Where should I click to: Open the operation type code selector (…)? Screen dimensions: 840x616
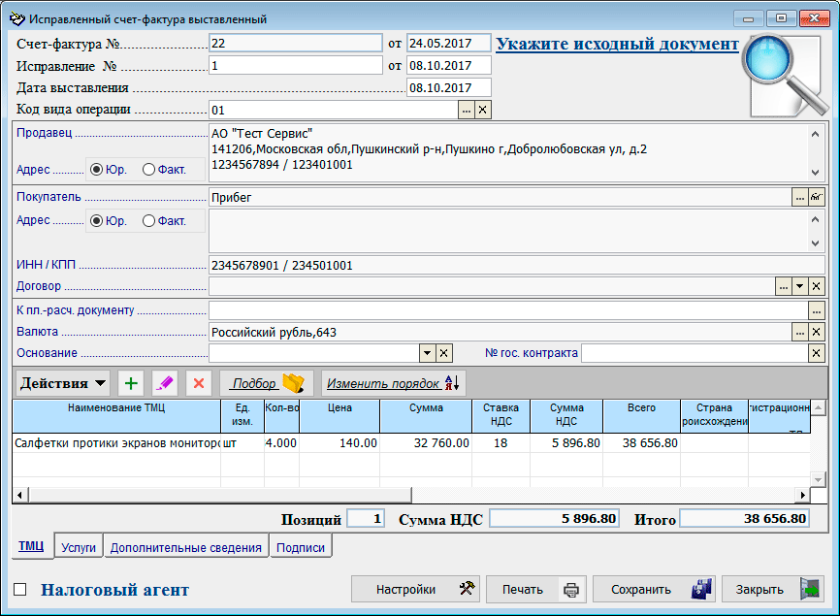[x=467, y=110]
